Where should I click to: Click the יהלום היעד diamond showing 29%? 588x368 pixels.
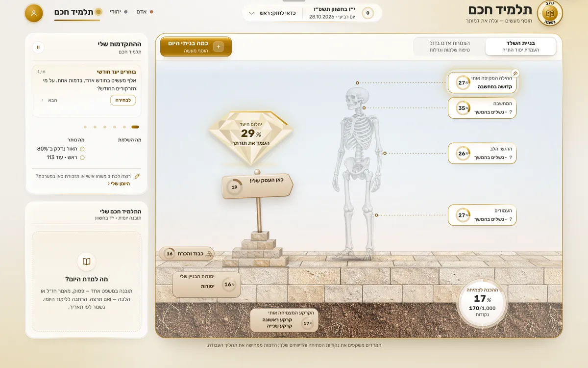(x=251, y=137)
